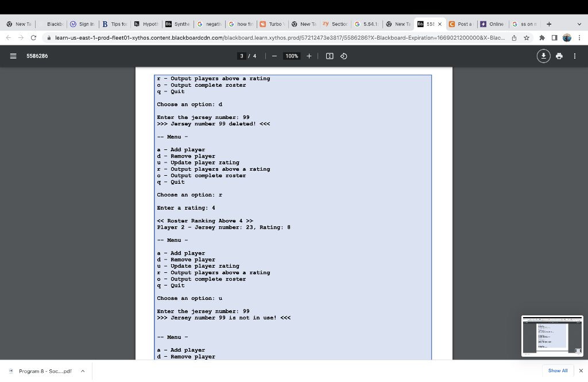
Task: Select the Print icon in the PDF toolbar
Action: pyautogui.click(x=559, y=56)
